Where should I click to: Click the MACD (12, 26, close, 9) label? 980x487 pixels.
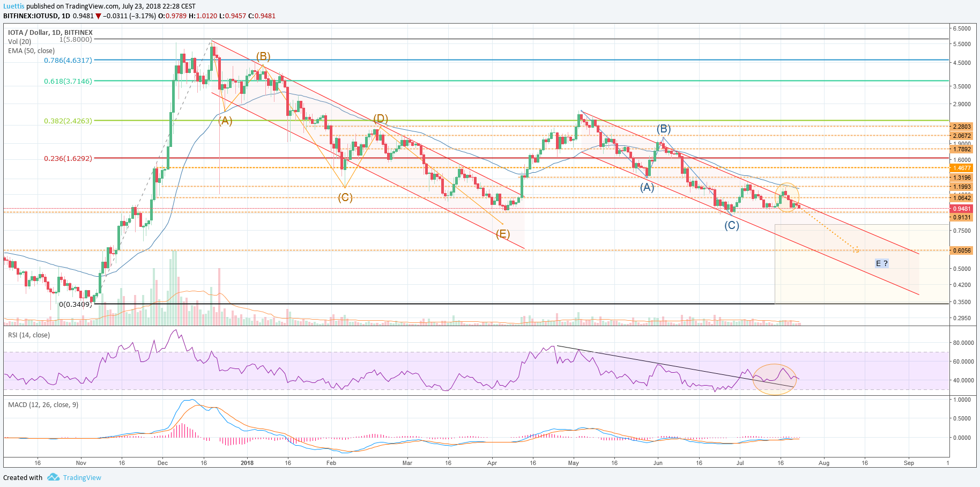coord(43,405)
